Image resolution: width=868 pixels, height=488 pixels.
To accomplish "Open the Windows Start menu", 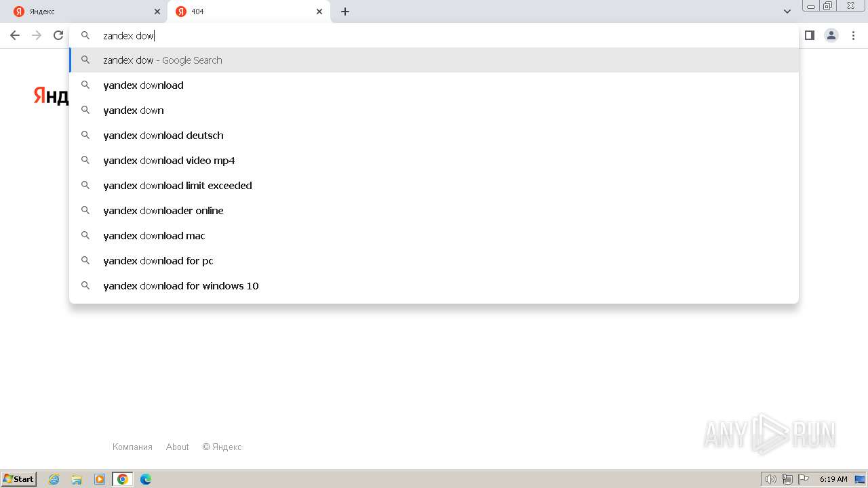I will click(19, 479).
